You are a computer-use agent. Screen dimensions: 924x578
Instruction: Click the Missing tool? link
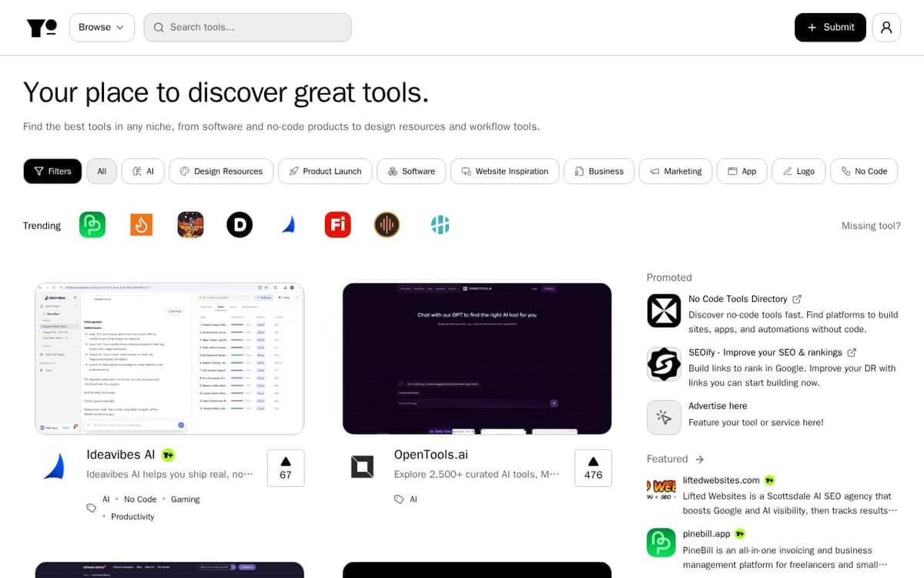coord(871,226)
